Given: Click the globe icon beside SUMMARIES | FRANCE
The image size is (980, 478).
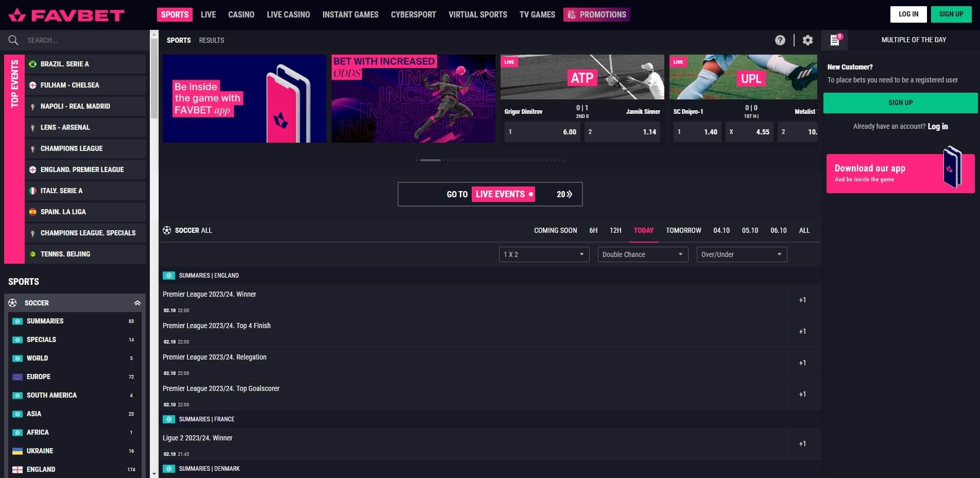Looking at the screenshot, I should point(169,419).
